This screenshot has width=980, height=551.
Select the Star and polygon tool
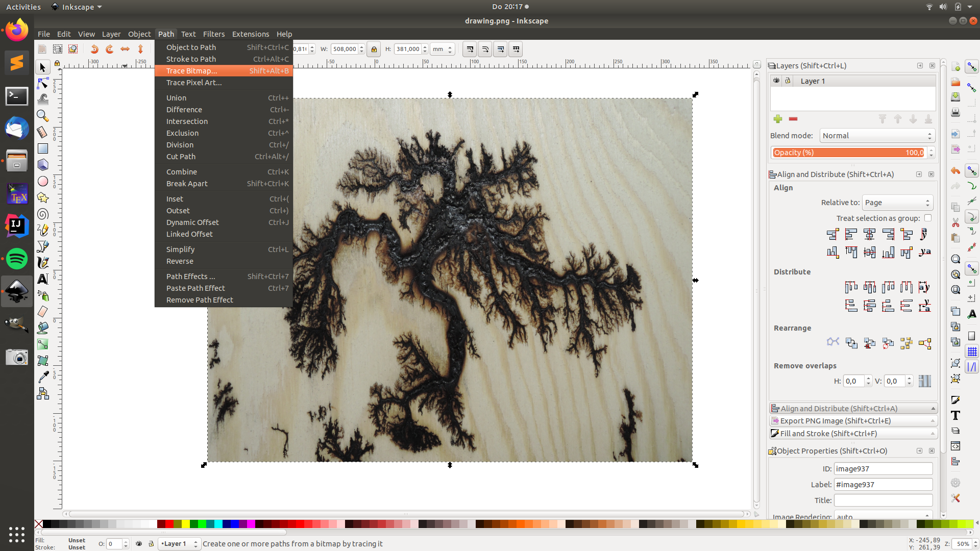[x=43, y=198]
